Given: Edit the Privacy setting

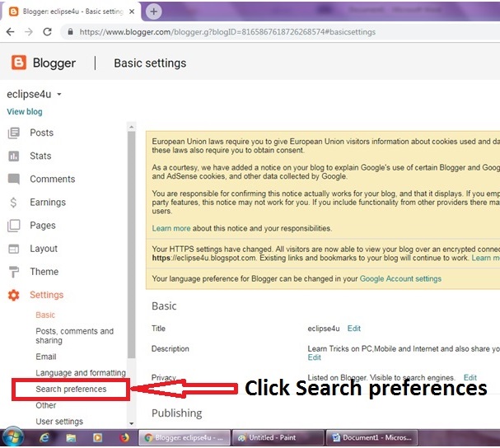Looking at the screenshot, I should coord(470,377).
